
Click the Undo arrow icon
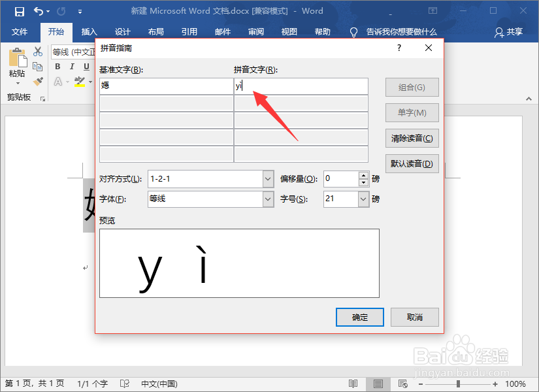coord(36,11)
